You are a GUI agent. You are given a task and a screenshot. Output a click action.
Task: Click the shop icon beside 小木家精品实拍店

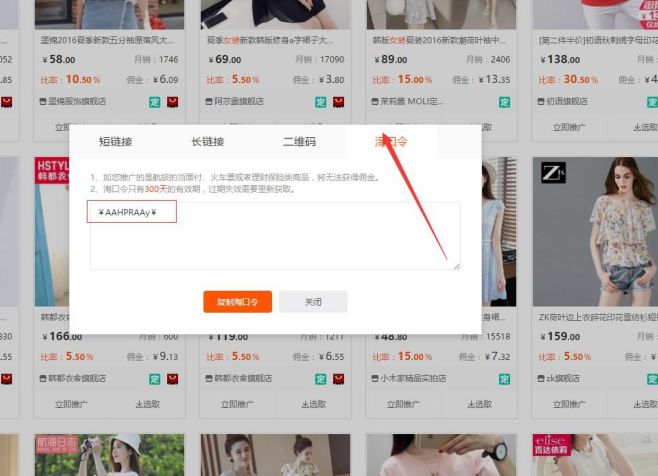point(375,379)
